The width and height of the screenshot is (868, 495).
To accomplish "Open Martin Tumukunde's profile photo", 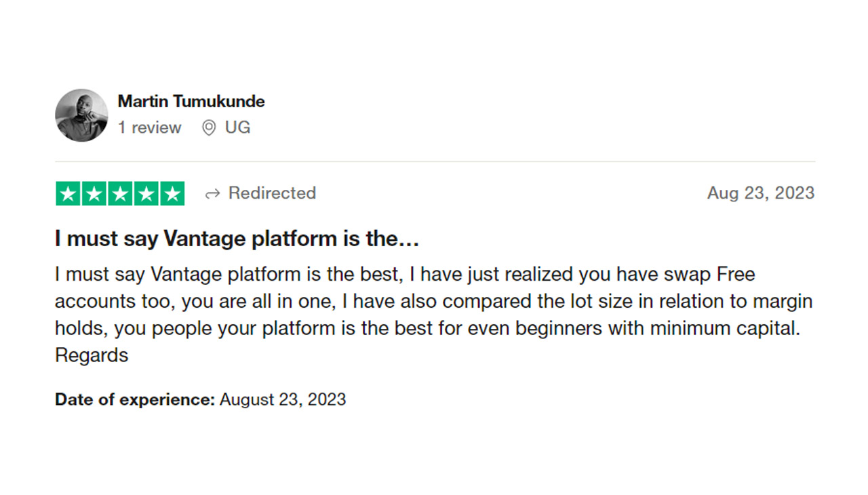I will tap(81, 115).
